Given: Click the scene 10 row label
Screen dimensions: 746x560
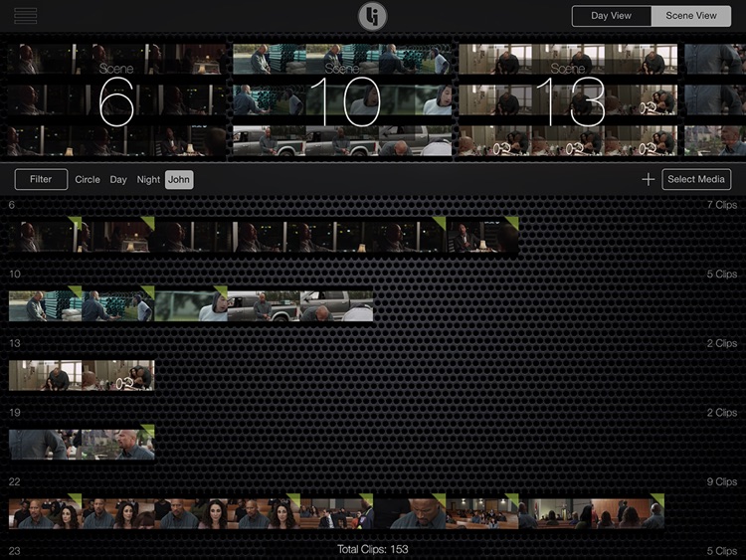Looking at the screenshot, I should pyautogui.click(x=15, y=275).
